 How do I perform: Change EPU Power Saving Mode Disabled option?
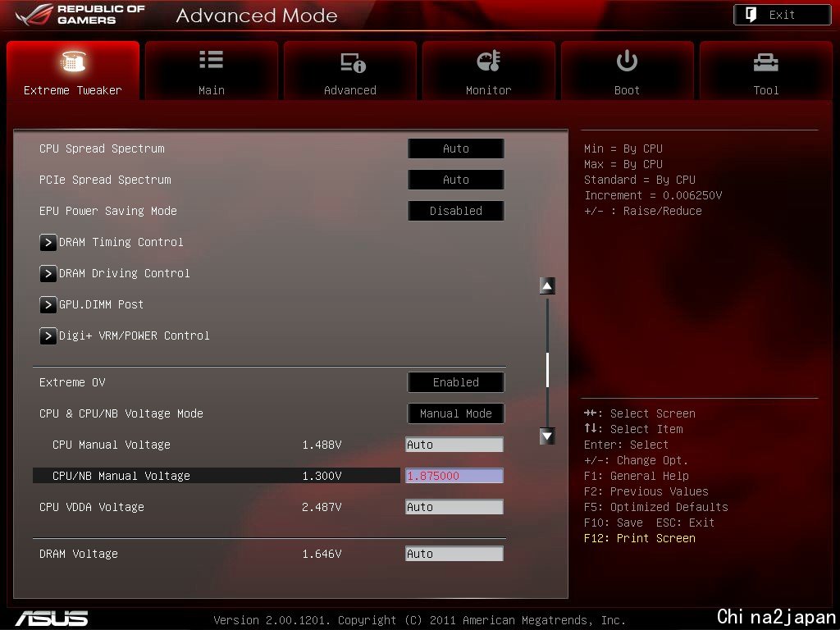(456, 211)
